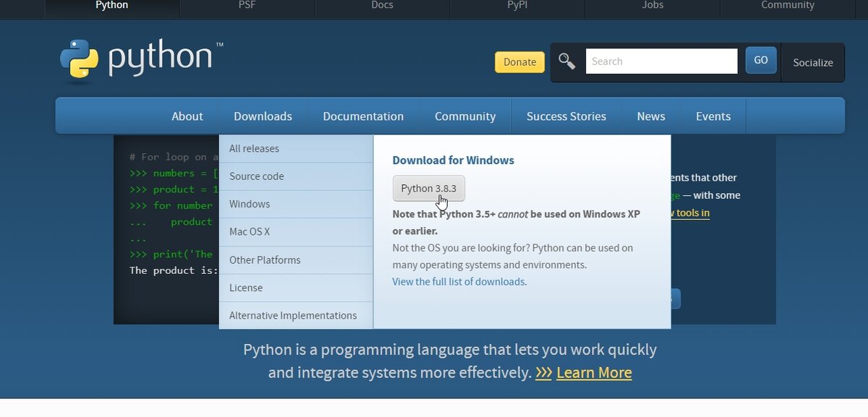
Task: Open the Python top tab
Action: [x=112, y=7]
